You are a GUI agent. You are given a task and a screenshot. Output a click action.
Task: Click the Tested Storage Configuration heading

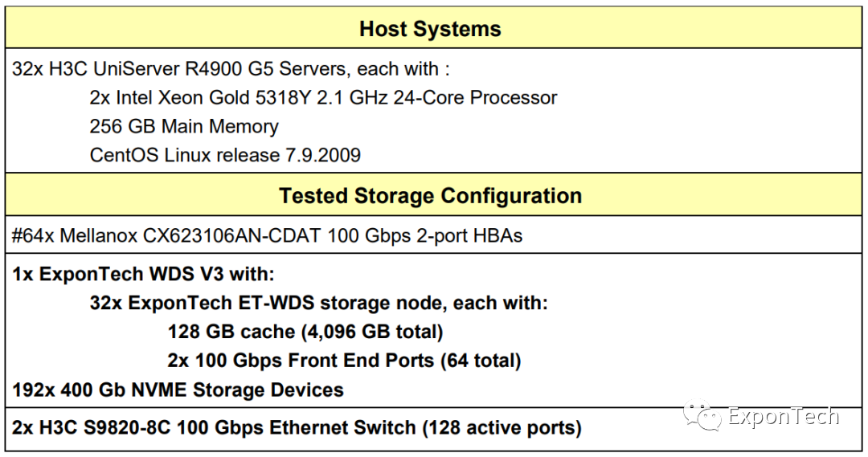(x=430, y=196)
